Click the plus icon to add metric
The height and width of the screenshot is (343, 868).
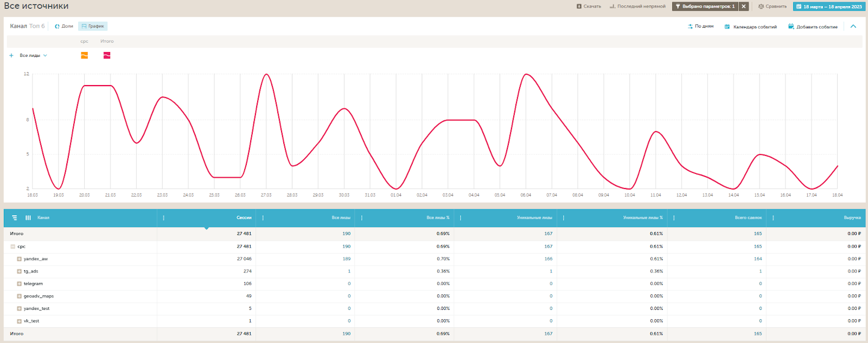click(x=11, y=55)
